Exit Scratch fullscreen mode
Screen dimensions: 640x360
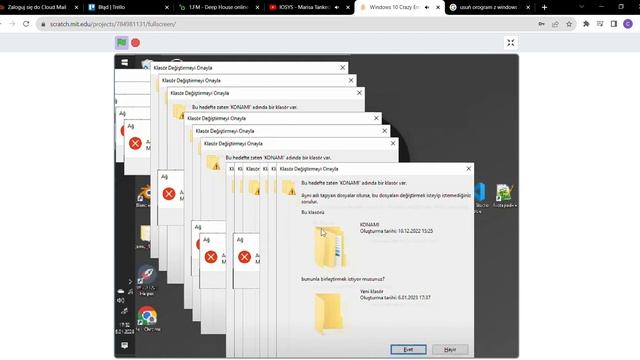click(511, 43)
